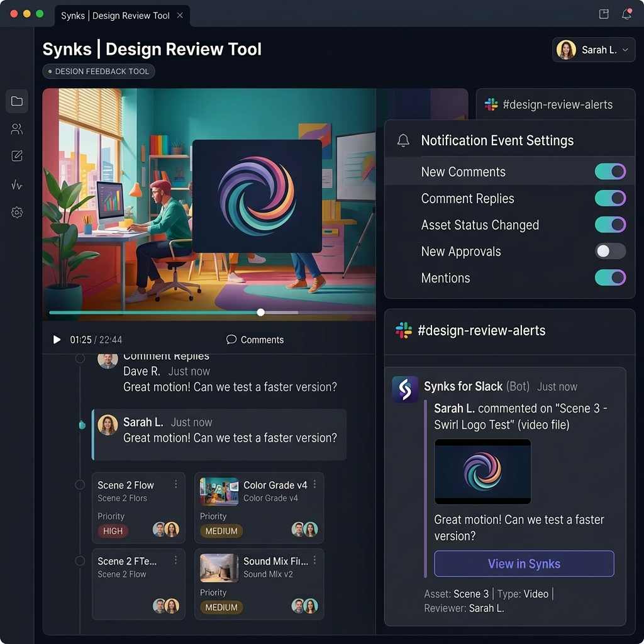The image size is (644, 644).
Task: Click the swirl logo overlay in video preview
Action: point(257,196)
